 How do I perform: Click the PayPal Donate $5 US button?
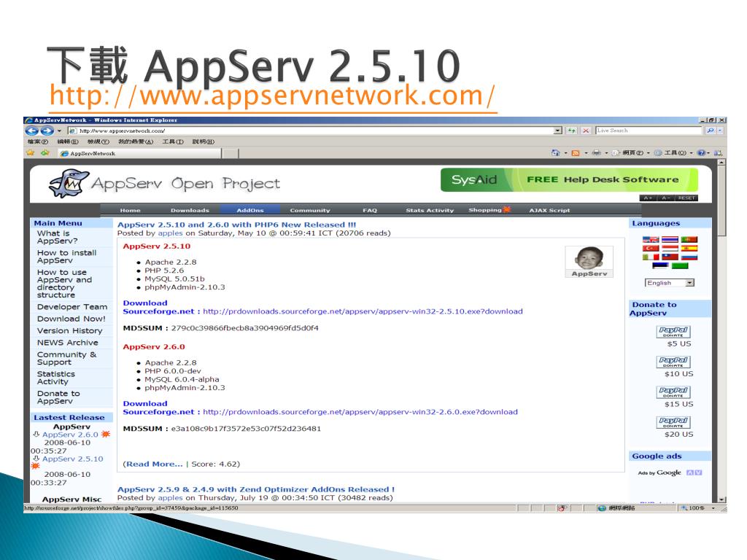click(673, 332)
